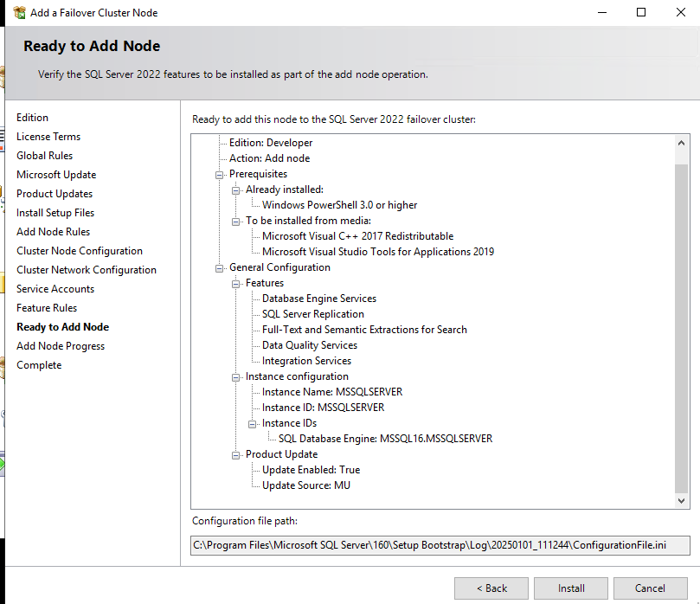Viewport: 700px width, 604px height.
Task: Select Global Rules in the sidebar
Action: [x=45, y=156]
